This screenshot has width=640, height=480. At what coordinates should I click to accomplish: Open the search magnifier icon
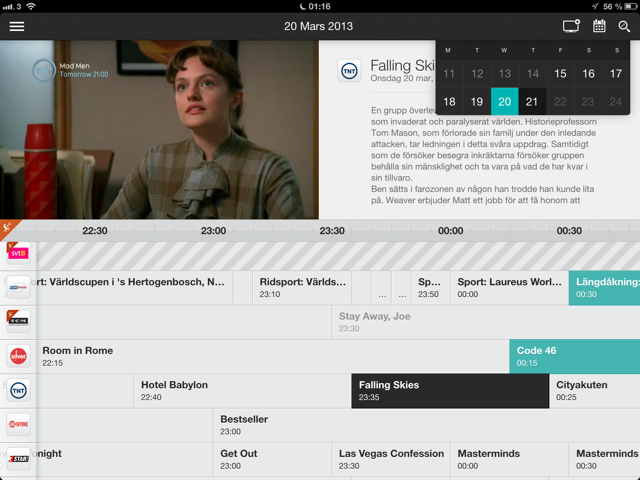pos(624,27)
